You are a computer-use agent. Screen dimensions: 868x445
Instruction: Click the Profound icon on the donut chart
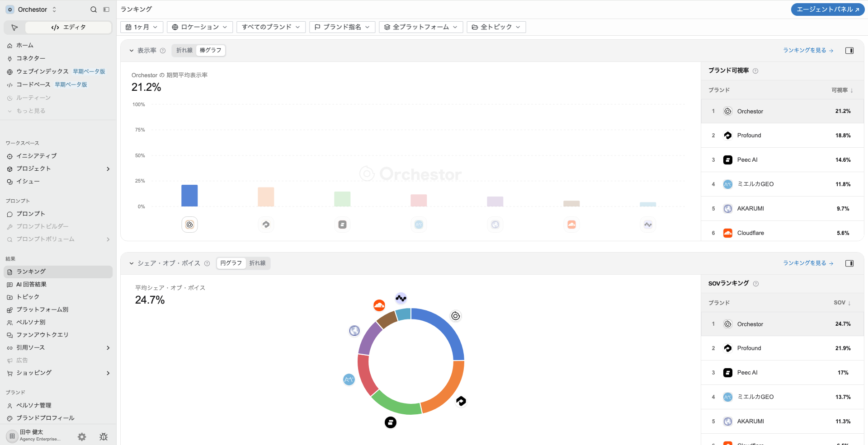pyautogui.click(x=461, y=401)
